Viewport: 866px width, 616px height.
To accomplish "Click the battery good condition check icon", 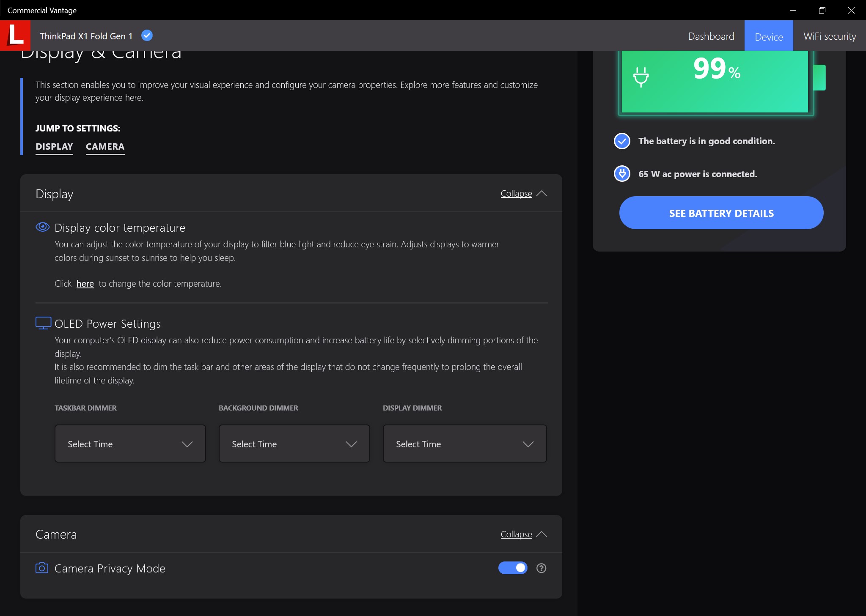I will (x=622, y=141).
